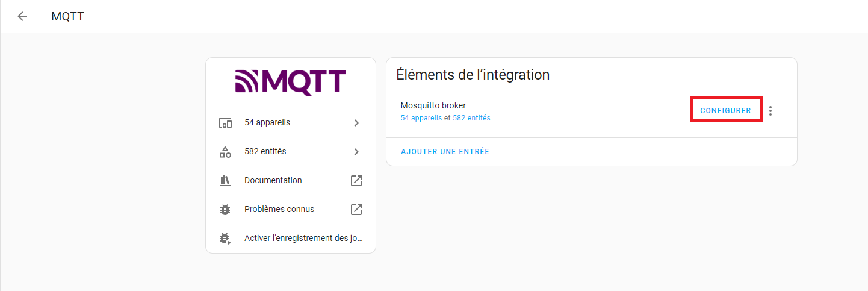Click the purple MQTT logo image
The height and width of the screenshot is (291, 868).
click(291, 83)
